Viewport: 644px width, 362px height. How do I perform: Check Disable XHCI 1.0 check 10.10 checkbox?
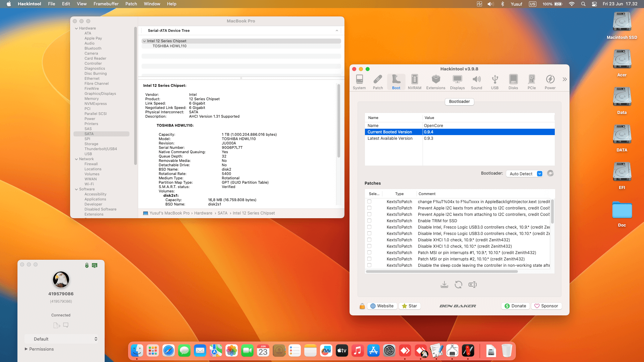point(369,246)
